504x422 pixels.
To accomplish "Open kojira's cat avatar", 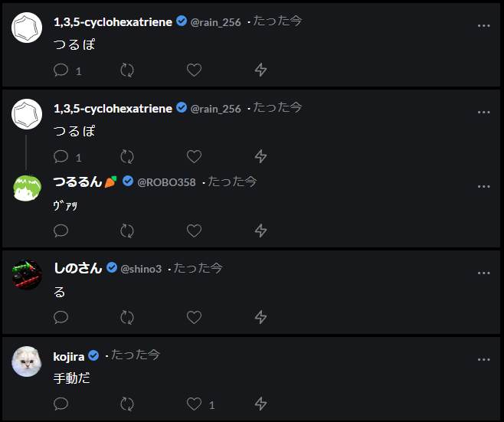I will pyautogui.click(x=27, y=361).
